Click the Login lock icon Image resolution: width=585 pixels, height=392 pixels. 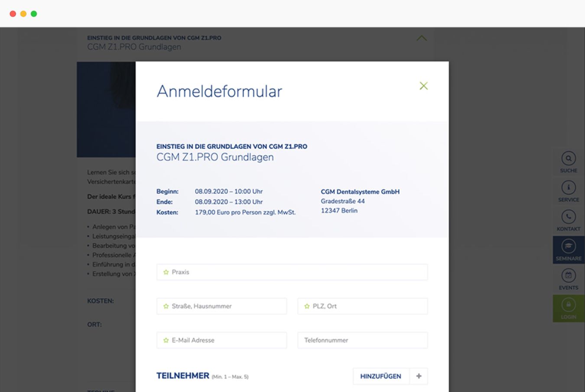pos(568,305)
